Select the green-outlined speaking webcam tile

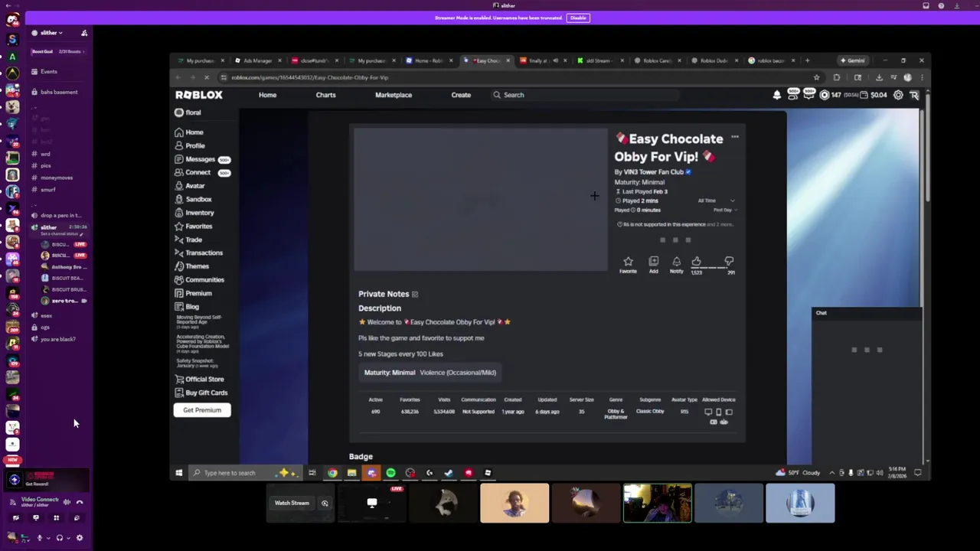[x=657, y=504]
